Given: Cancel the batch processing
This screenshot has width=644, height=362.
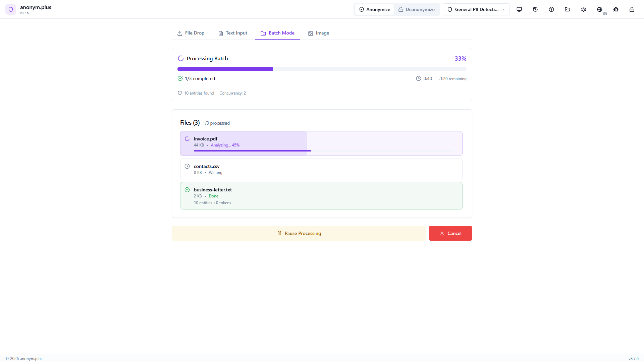Looking at the screenshot, I should pyautogui.click(x=450, y=233).
